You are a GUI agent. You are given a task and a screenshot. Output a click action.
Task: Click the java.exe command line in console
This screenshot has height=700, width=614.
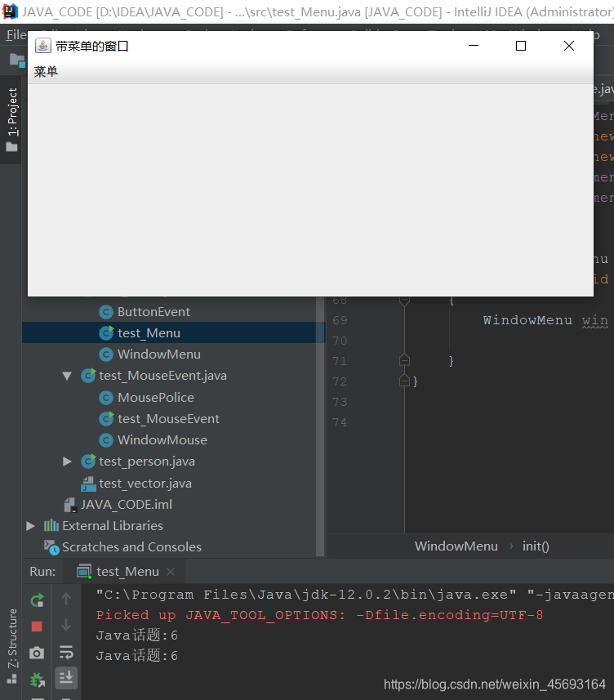(354, 595)
